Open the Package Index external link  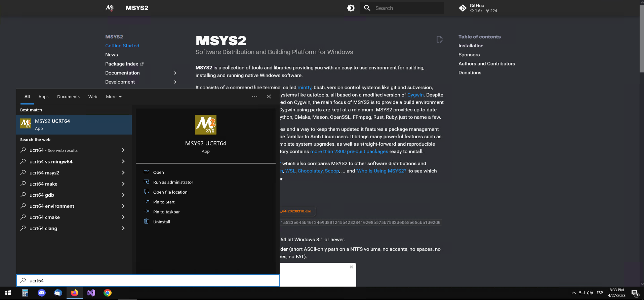pos(124,64)
